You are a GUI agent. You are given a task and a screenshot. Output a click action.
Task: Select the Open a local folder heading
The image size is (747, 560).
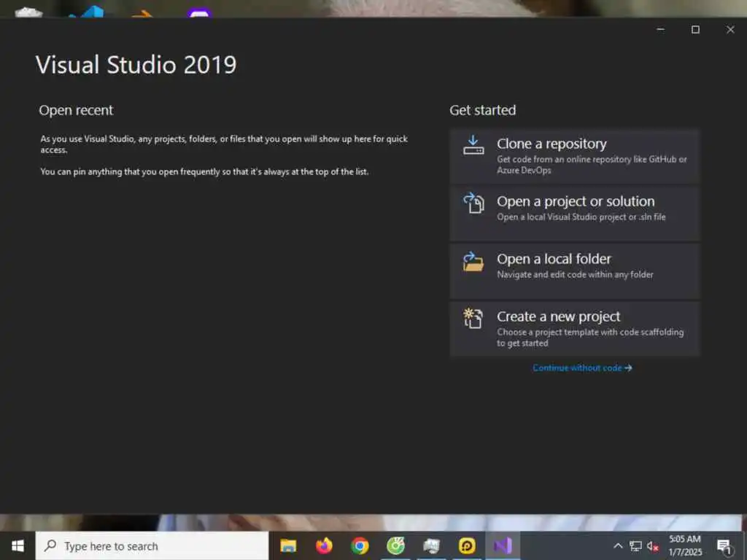554,259
